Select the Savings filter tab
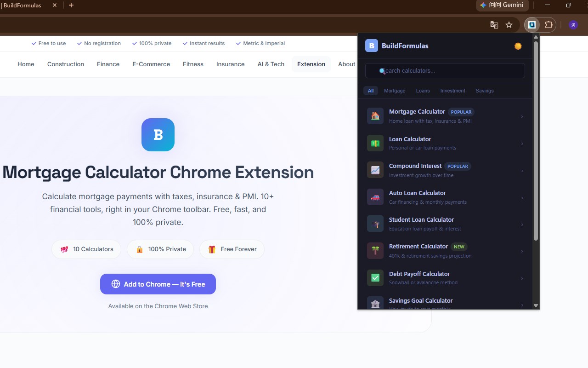Screen dimensions: 588x368 [485, 91]
